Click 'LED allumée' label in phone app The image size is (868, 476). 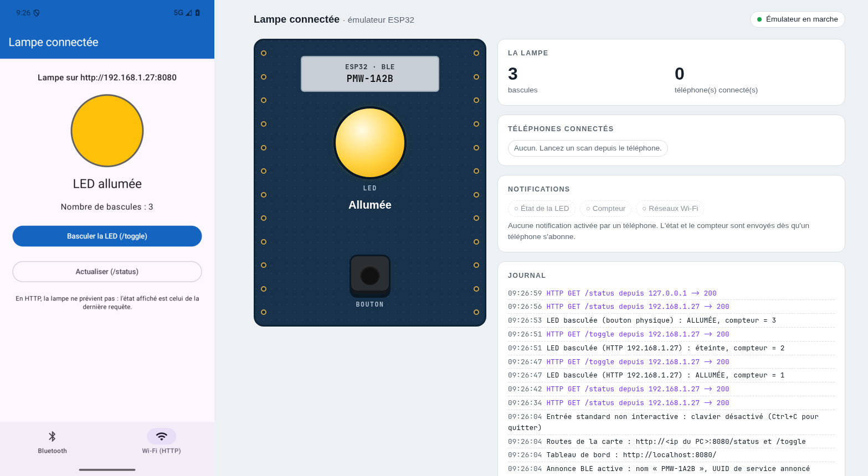point(107,184)
